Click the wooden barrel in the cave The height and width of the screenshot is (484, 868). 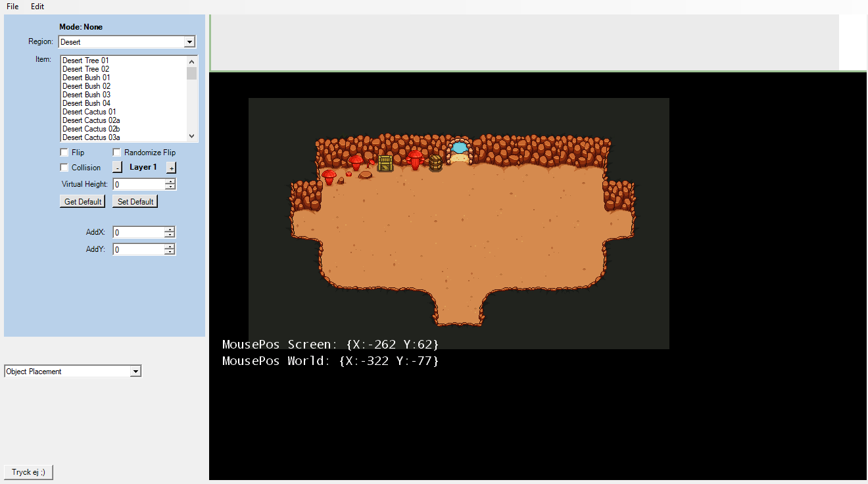pos(435,162)
